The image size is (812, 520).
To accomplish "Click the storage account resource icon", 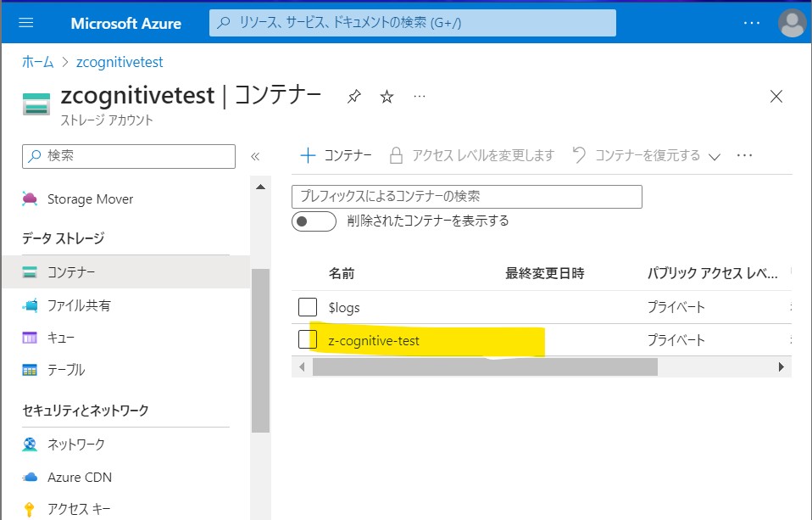I will (36, 103).
